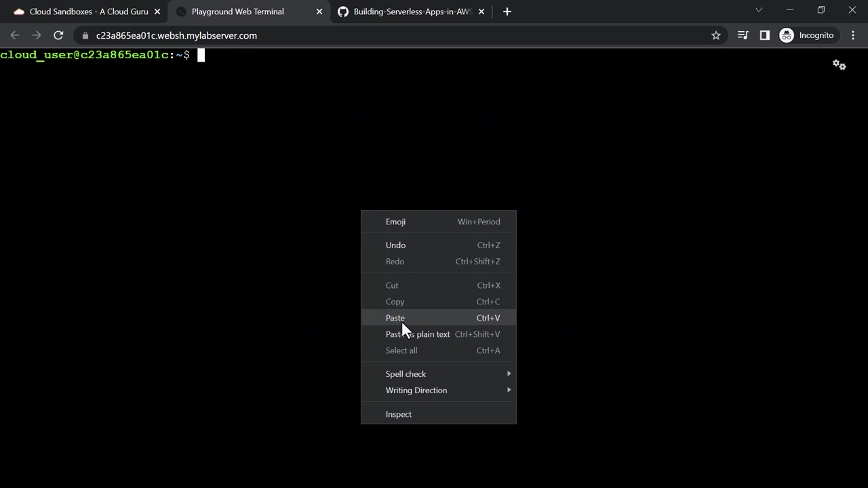868x488 pixels.
Task: Choose Undo in the context menu
Action: coord(439,245)
